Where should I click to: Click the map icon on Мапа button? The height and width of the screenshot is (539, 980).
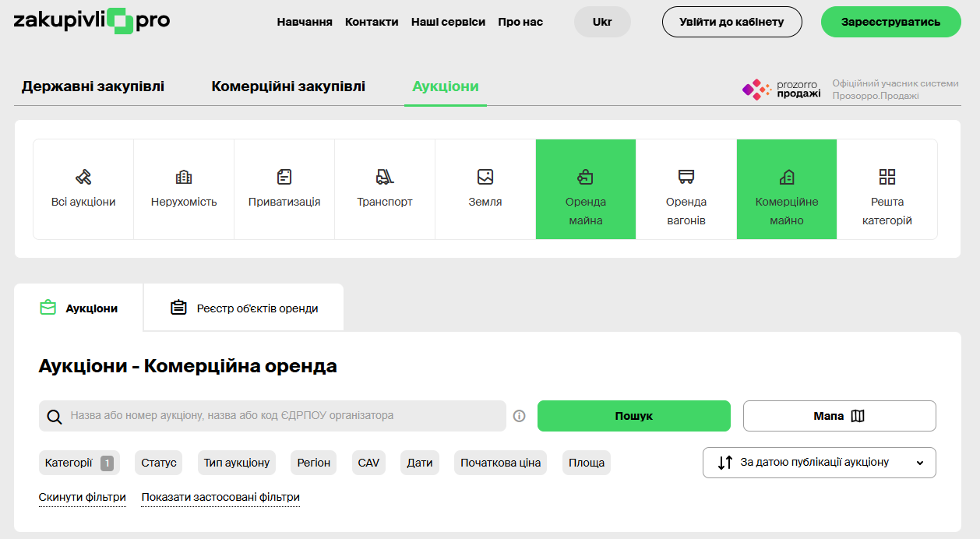[858, 416]
